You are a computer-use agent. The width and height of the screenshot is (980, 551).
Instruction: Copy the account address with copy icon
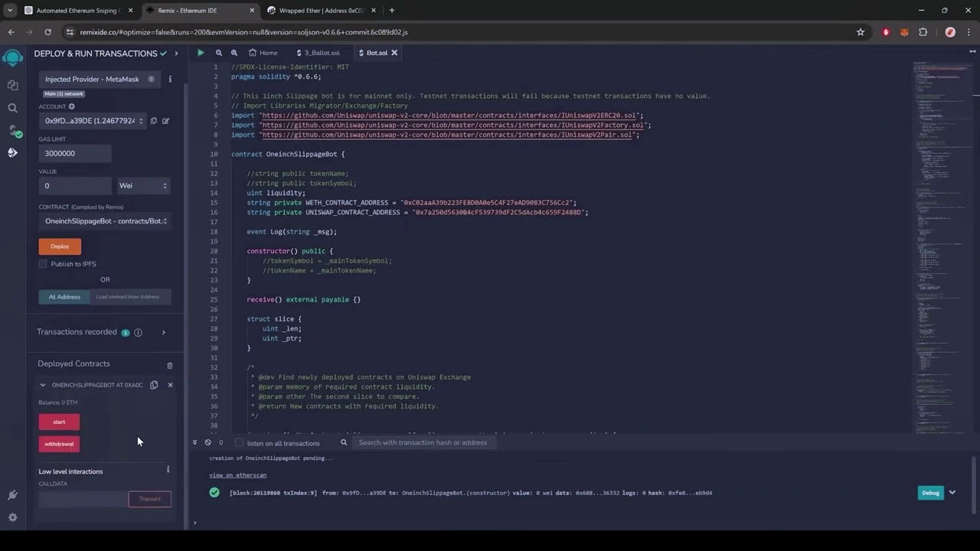coord(154,121)
